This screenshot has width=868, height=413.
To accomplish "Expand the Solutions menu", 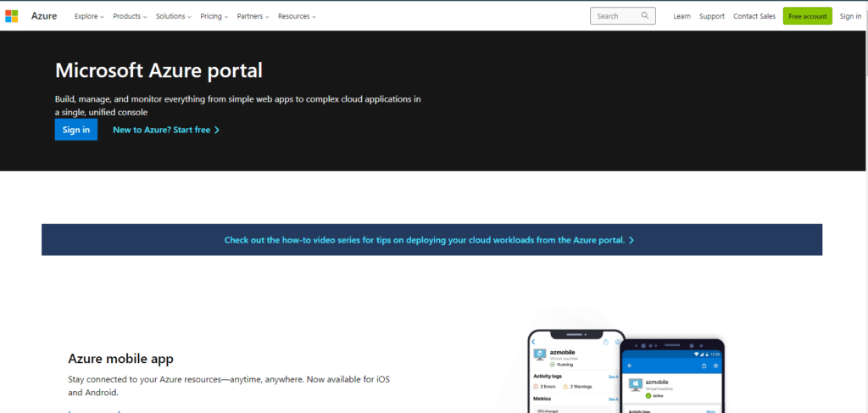I will 173,16.
